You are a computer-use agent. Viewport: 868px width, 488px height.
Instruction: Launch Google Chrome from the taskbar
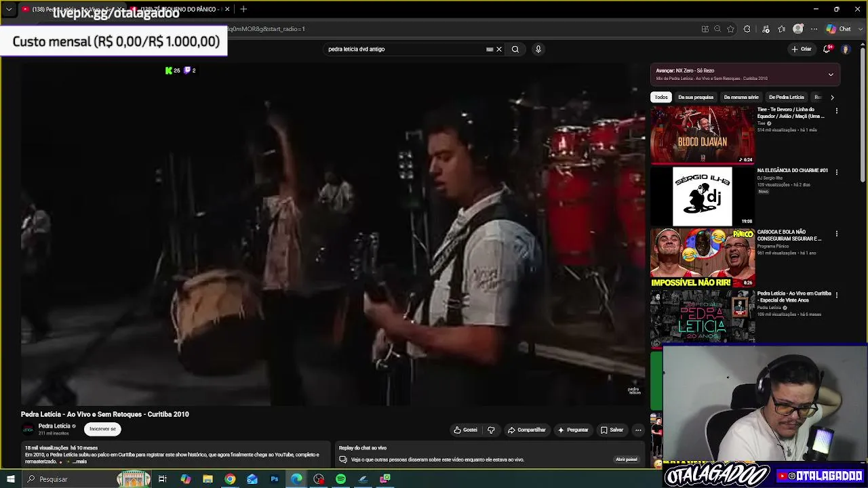230,479
